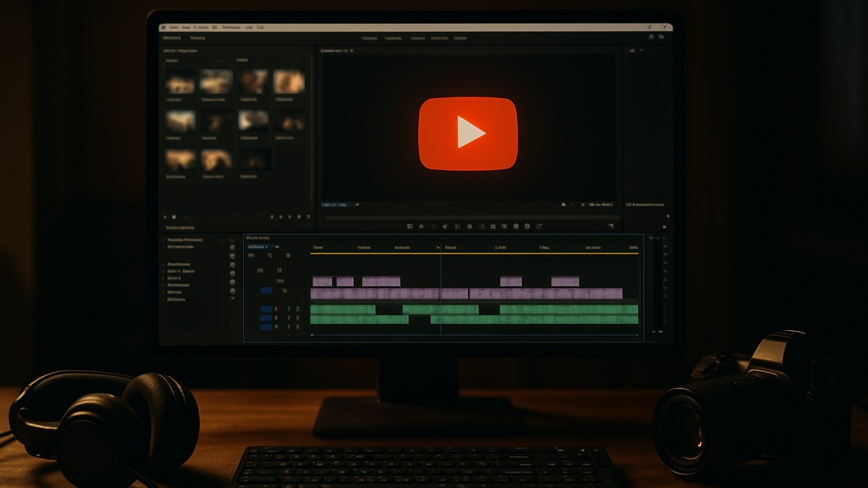The image size is (868, 488).
Task: Select the third thumbnail in the media bin's middle row
Action: point(254,121)
